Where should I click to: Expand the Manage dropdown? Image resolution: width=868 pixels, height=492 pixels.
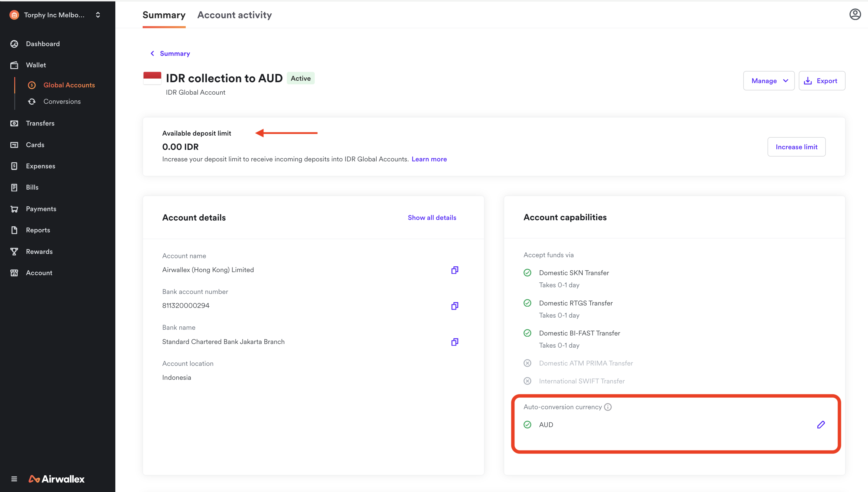[x=769, y=81]
